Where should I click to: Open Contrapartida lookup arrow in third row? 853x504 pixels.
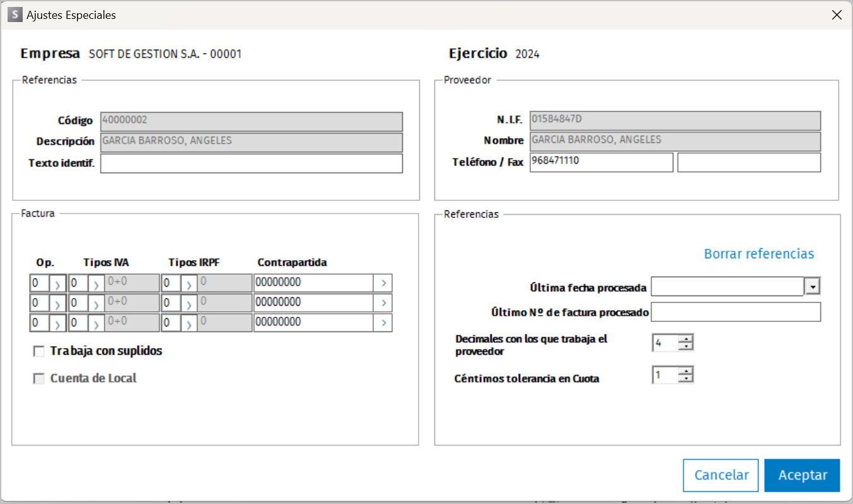pyautogui.click(x=383, y=323)
